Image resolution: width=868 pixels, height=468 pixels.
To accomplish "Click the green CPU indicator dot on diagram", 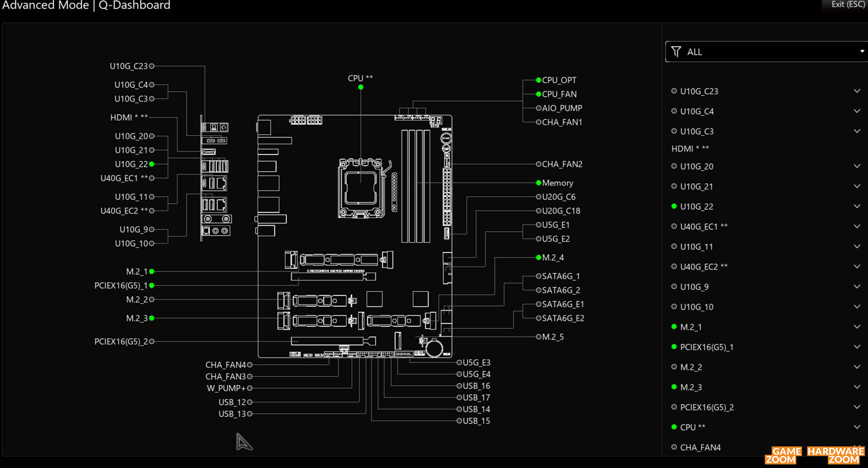I will tap(361, 87).
